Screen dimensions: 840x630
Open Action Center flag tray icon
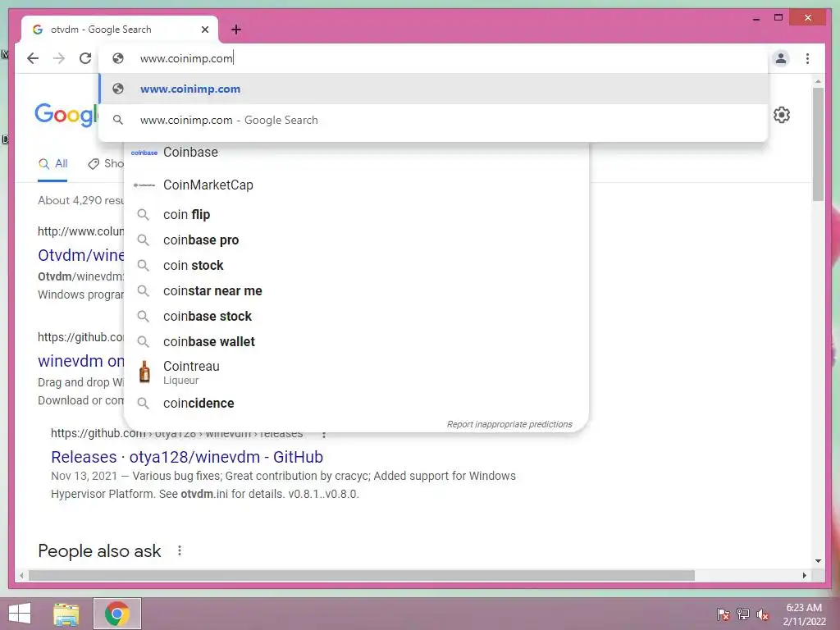click(x=724, y=614)
